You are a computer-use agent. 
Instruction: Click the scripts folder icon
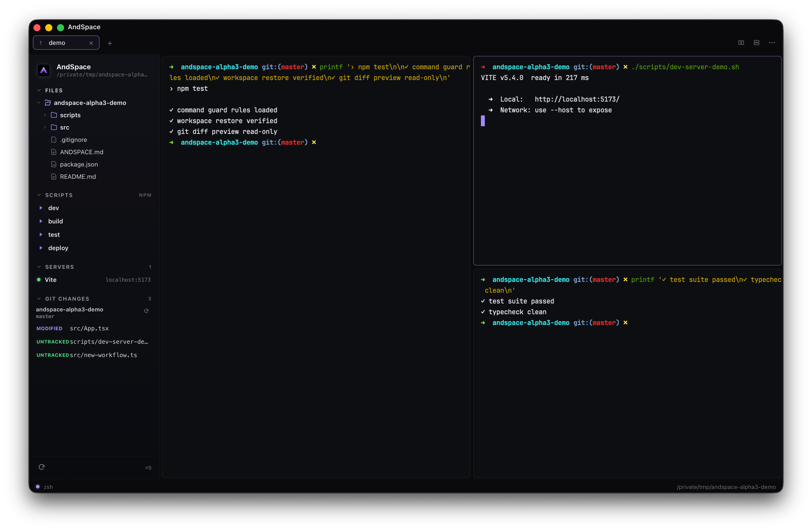54,115
